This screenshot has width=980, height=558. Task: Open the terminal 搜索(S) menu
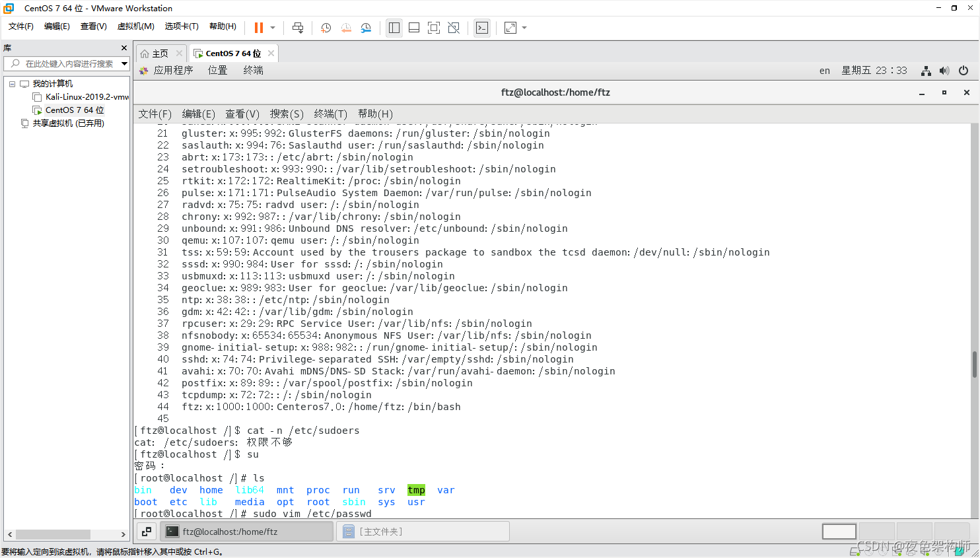[x=287, y=114]
